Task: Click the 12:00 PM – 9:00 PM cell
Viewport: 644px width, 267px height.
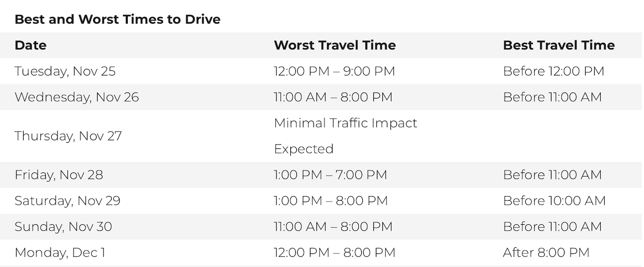Action: (x=334, y=71)
